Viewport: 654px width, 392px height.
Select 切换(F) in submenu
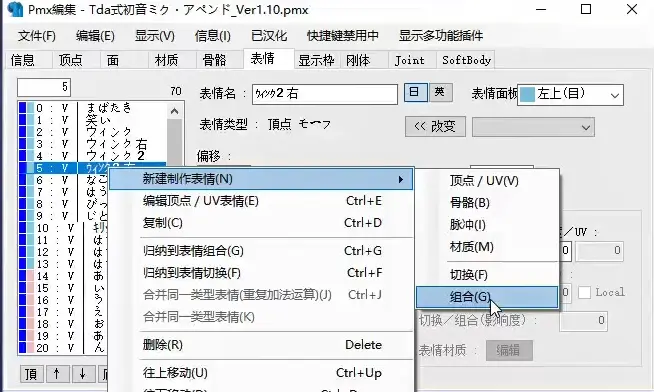point(487,275)
